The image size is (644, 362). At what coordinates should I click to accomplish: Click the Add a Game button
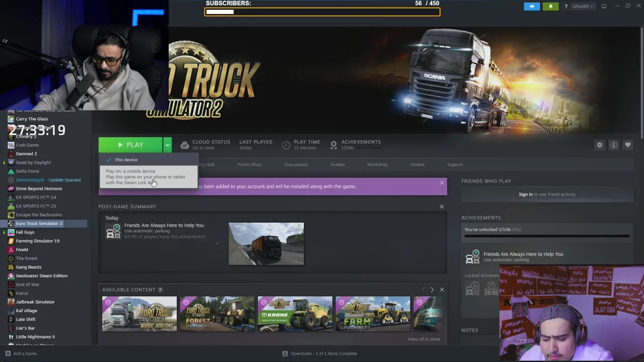(x=21, y=353)
